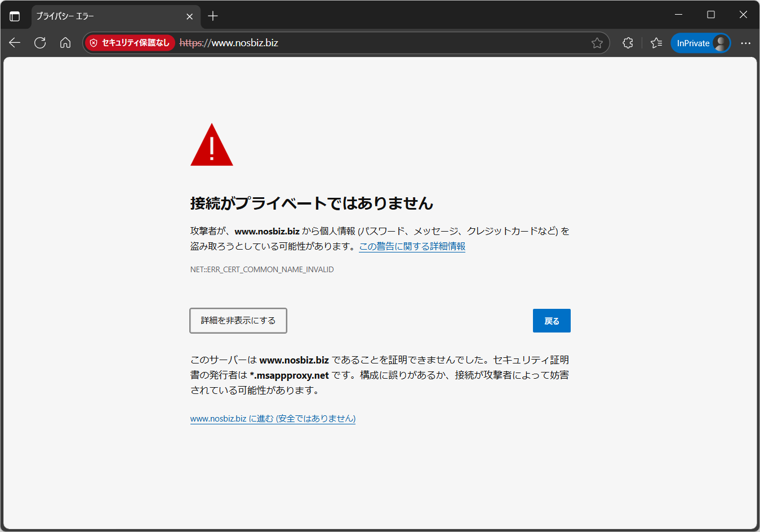
Task: Collapse details with 詳細を非表示にする button
Action: (238, 321)
